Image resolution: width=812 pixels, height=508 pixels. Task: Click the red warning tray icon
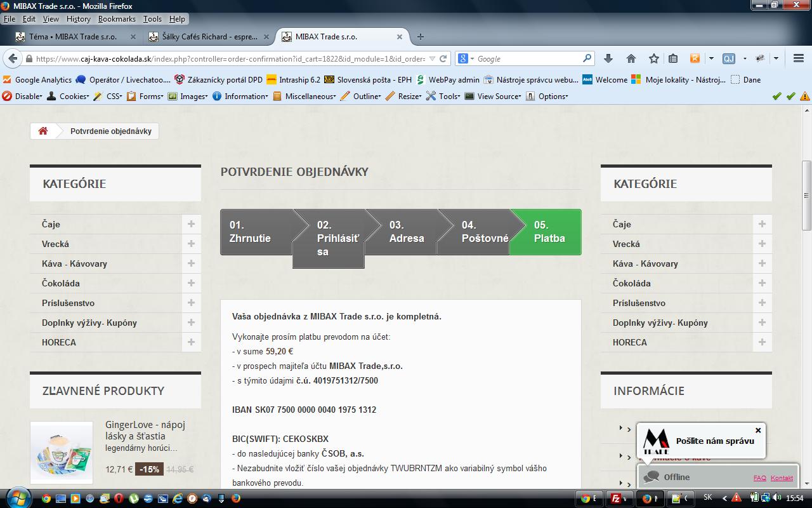(x=737, y=498)
